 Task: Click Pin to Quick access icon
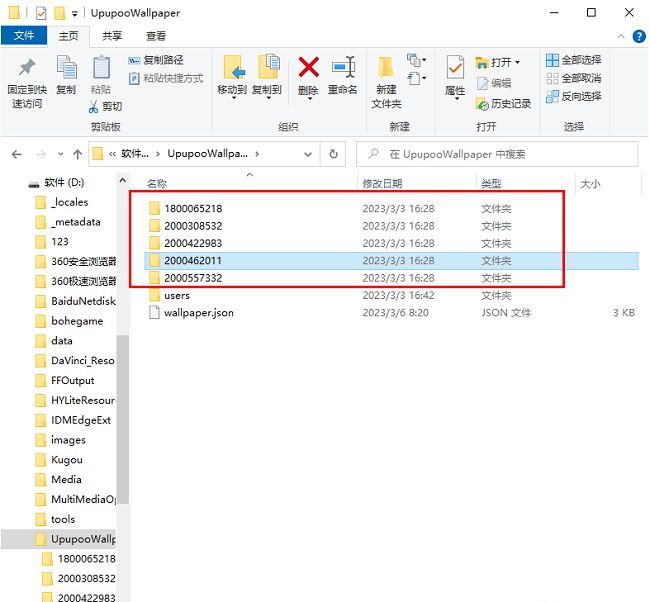[x=27, y=67]
